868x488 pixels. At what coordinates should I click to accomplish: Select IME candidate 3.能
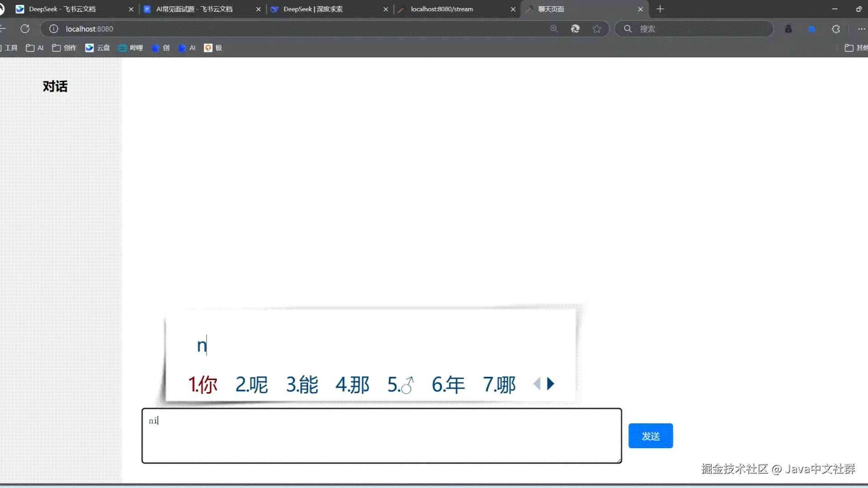point(302,385)
